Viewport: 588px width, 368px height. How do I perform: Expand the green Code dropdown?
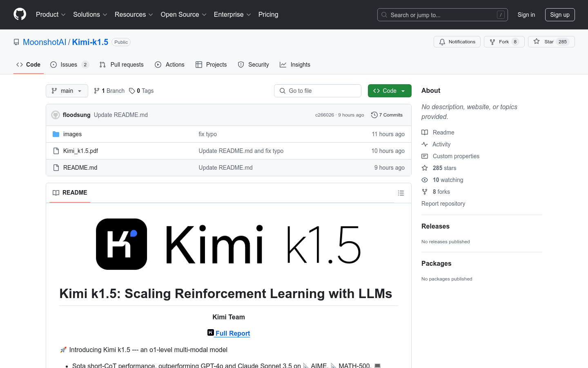(x=389, y=91)
